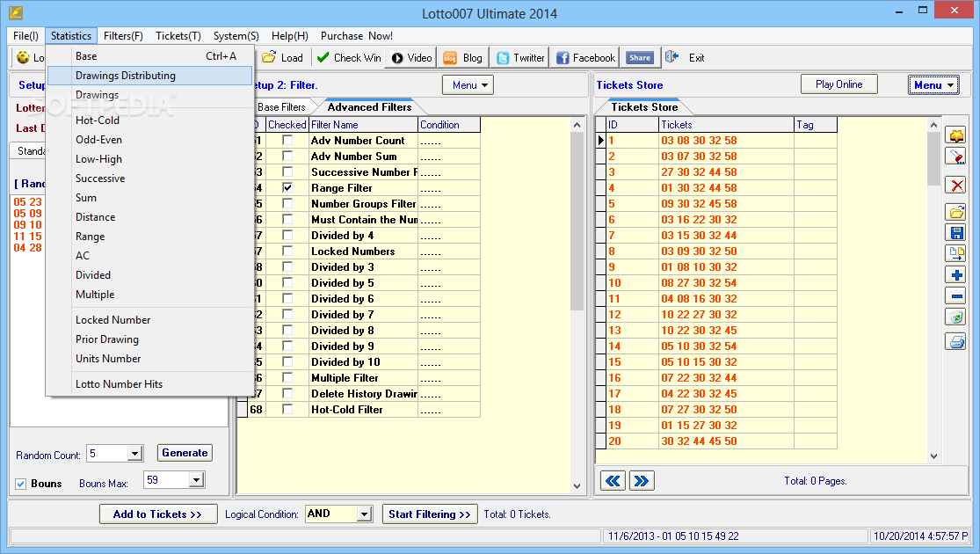Click the copy tickets icon
Screen dimensions: 980x554
pos(956,253)
